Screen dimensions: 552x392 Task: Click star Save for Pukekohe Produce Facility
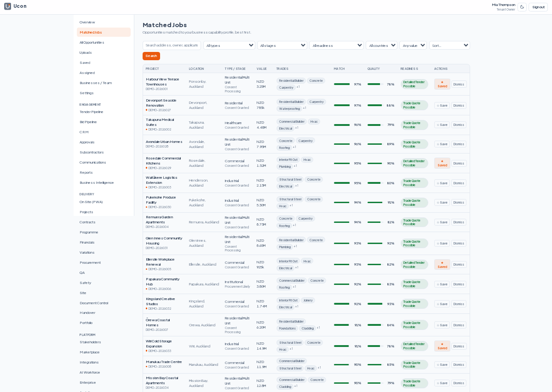[x=442, y=202]
